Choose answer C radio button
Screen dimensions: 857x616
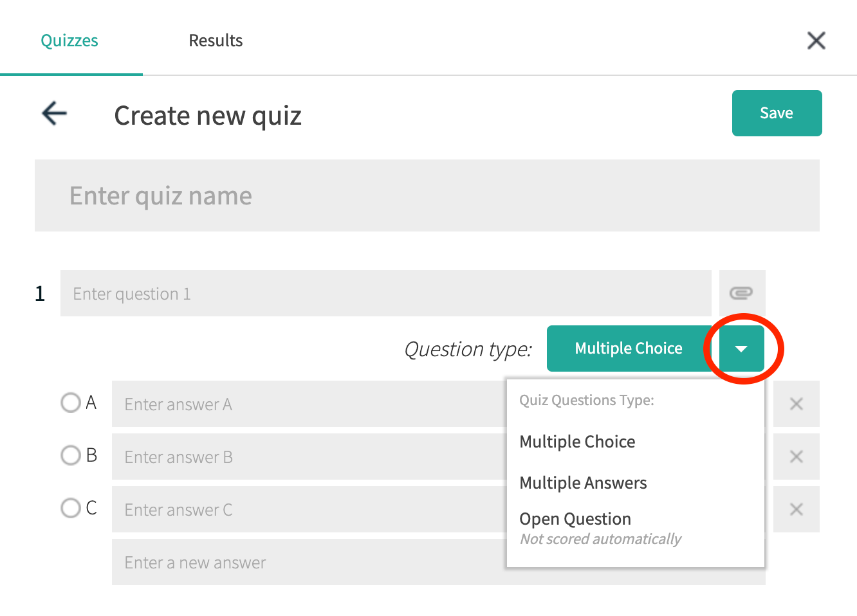pos(71,509)
